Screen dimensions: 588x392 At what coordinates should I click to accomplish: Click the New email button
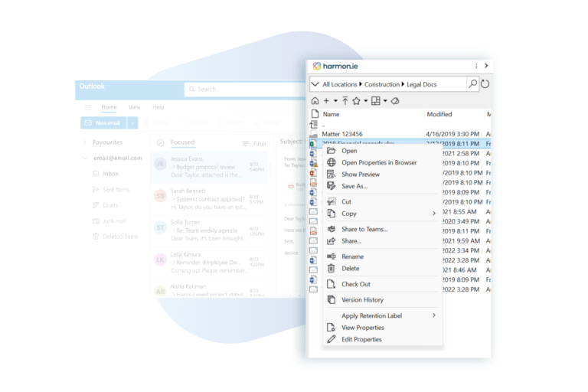(102, 122)
